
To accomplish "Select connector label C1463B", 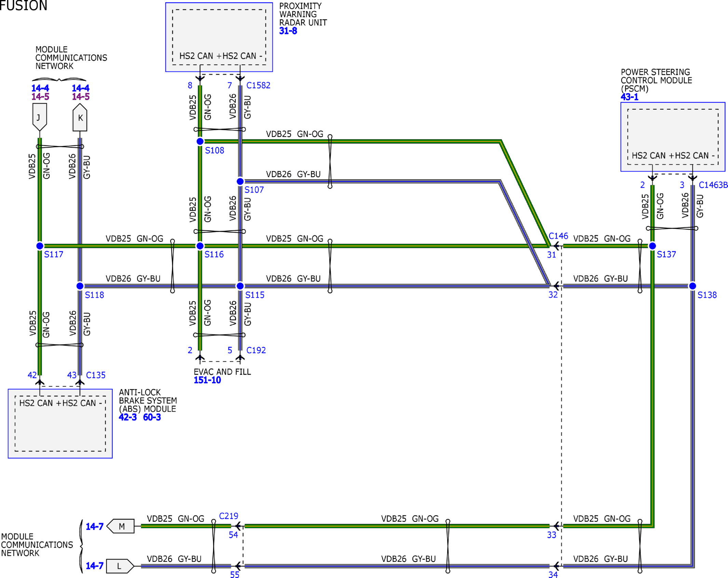I will click(x=713, y=185).
